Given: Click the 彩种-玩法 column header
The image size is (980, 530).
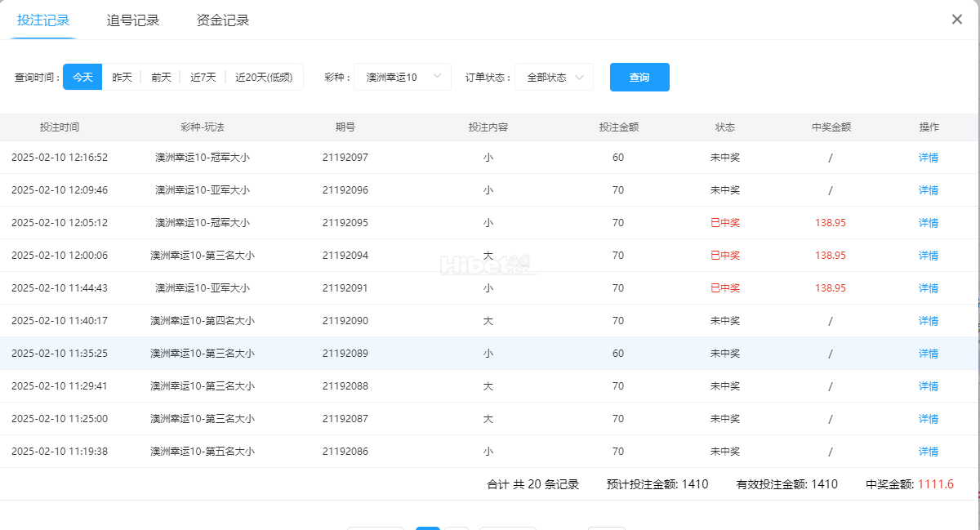Looking at the screenshot, I should click(203, 127).
